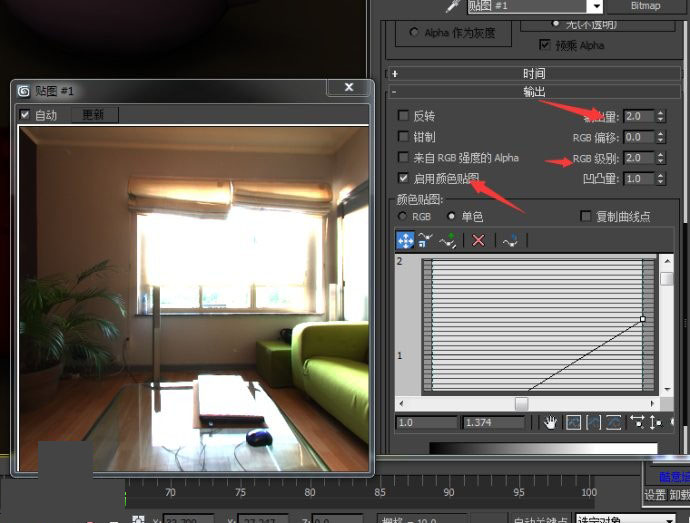Click the 3ds Max logo in 贴图 #1 window
Image resolution: width=690 pixels, height=523 pixels.
click(x=23, y=91)
